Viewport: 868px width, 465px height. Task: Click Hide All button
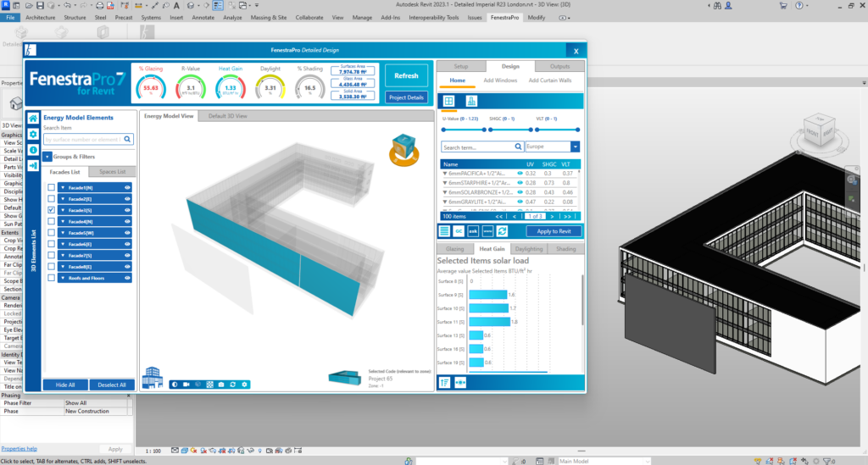click(x=65, y=385)
